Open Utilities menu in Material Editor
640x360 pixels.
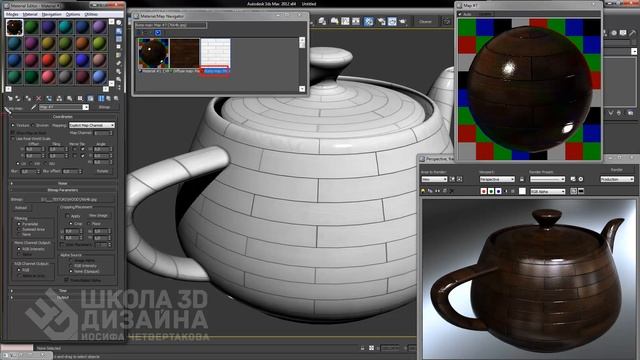point(91,14)
